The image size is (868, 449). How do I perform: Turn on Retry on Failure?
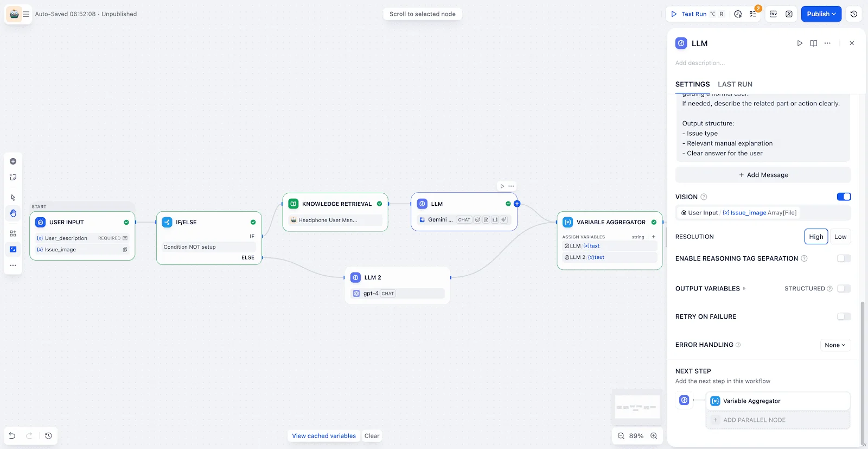(x=844, y=317)
